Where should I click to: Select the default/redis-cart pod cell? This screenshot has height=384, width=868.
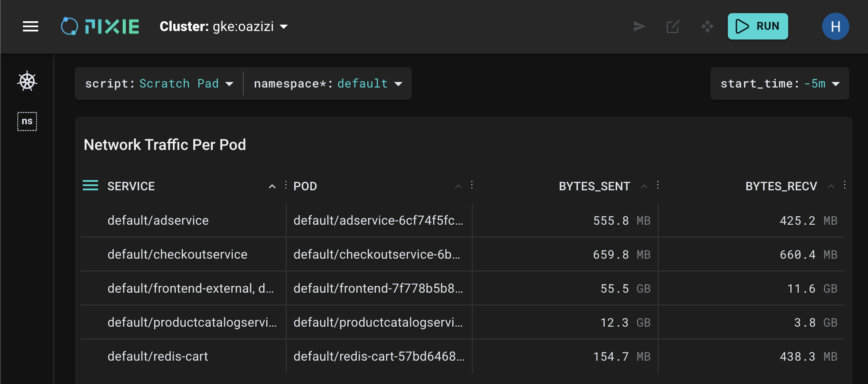pos(378,356)
